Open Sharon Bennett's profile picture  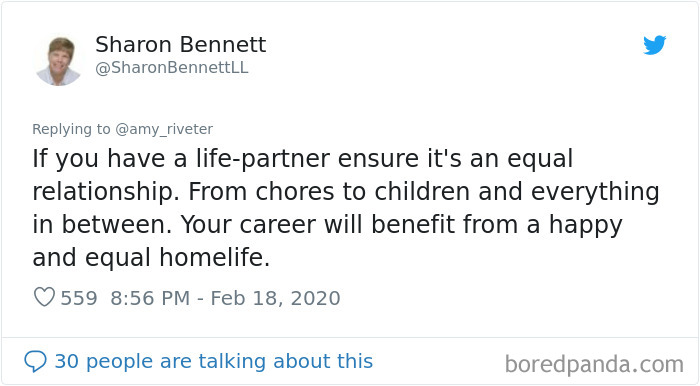click(x=58, y=61)
